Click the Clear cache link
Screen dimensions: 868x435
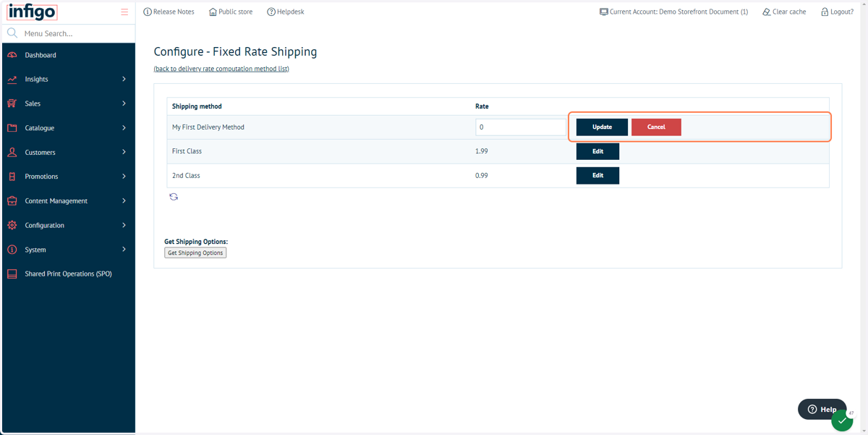tap(784, 12)
